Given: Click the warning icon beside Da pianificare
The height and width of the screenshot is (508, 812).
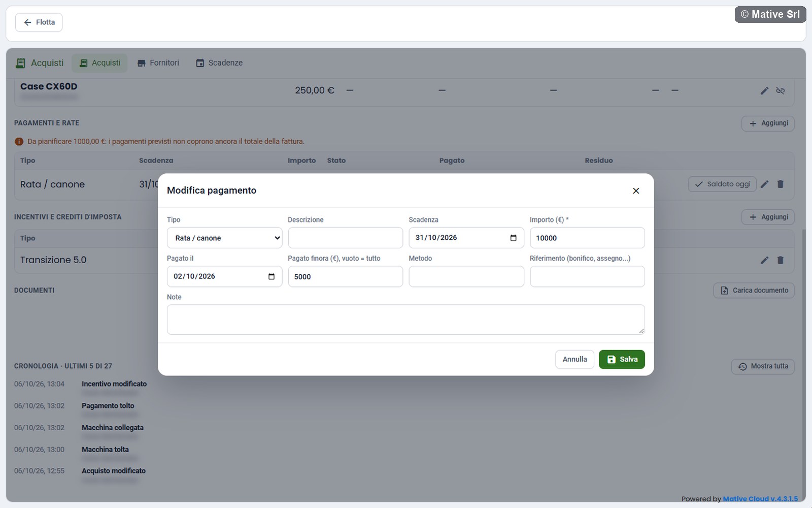Looking at the screenshot, I should click(19, 142).
